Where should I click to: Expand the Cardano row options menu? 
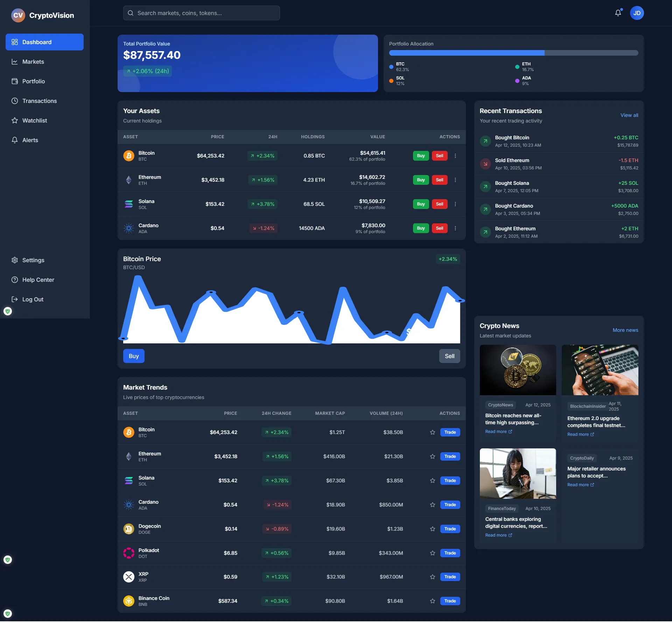pos(455,228)
